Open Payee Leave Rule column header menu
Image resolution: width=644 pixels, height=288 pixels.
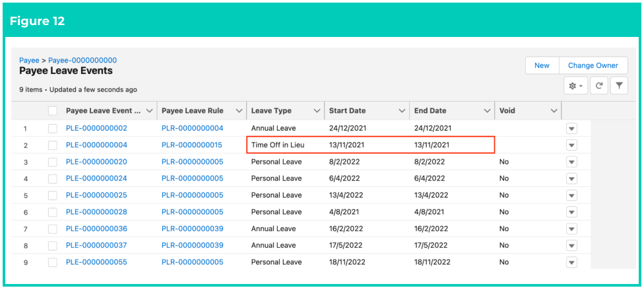point(239,111)
